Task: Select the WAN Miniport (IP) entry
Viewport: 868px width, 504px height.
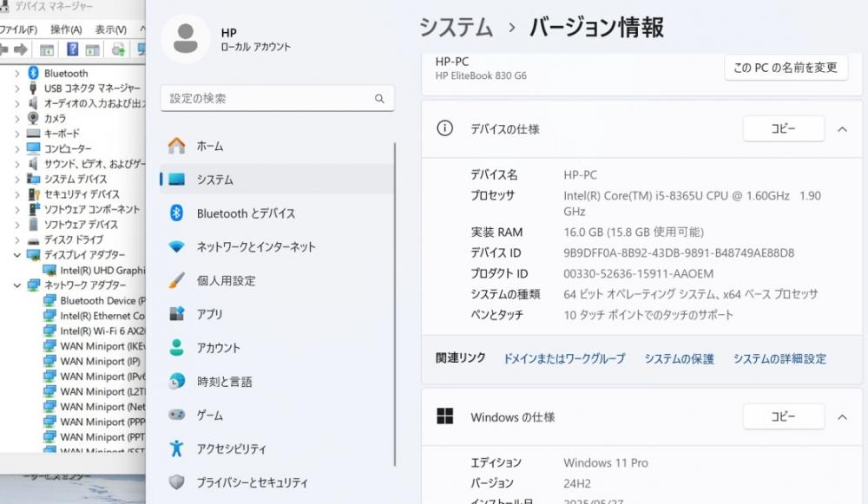Action: pos(100,361)
